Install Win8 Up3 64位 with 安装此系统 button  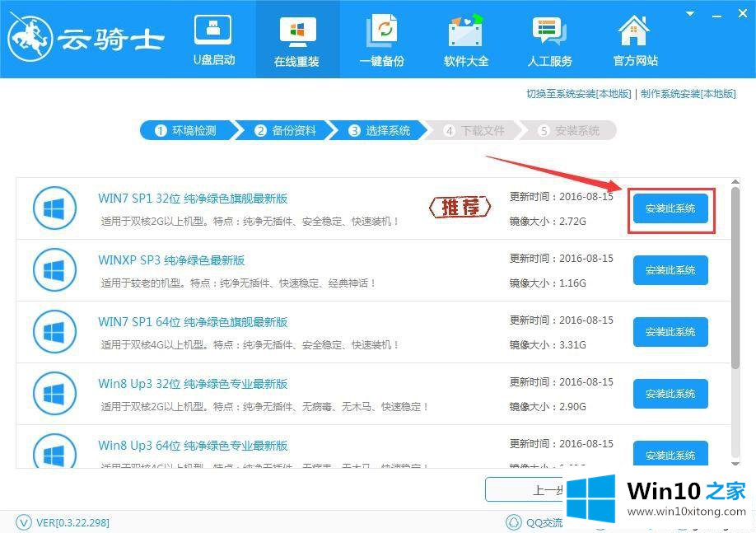click(670, 454)
